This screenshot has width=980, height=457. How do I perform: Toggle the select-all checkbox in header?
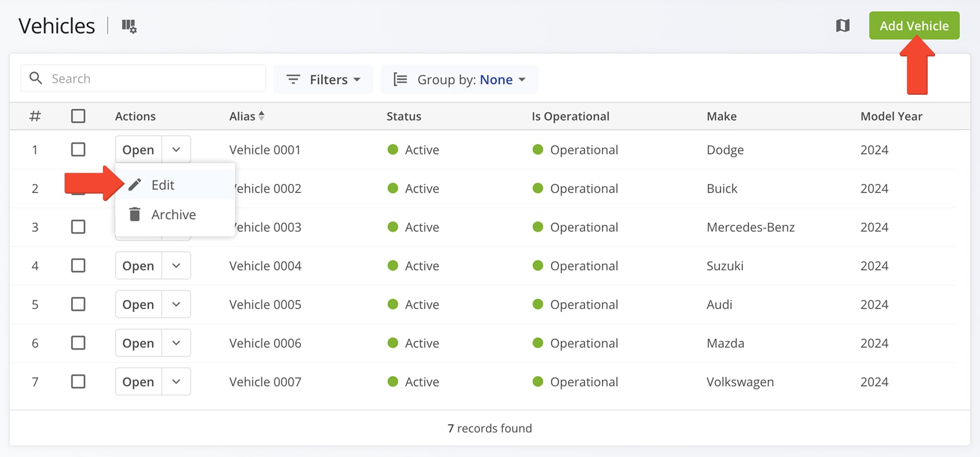(x=78, y=116)
